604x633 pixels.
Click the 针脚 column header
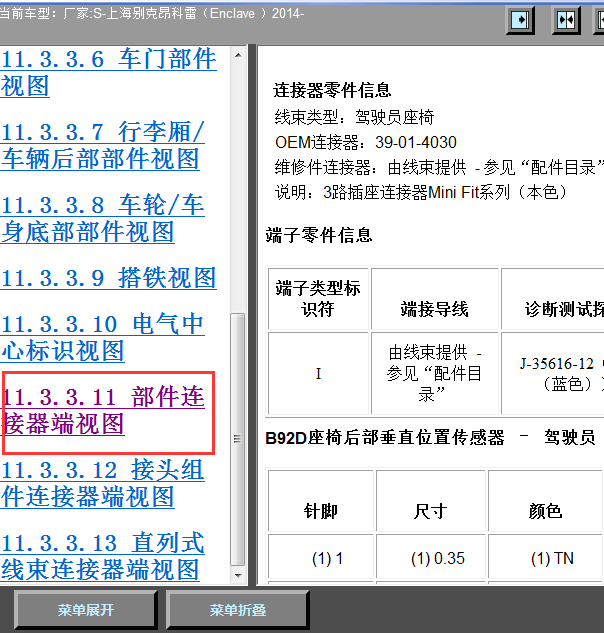(x=321, y=501)
